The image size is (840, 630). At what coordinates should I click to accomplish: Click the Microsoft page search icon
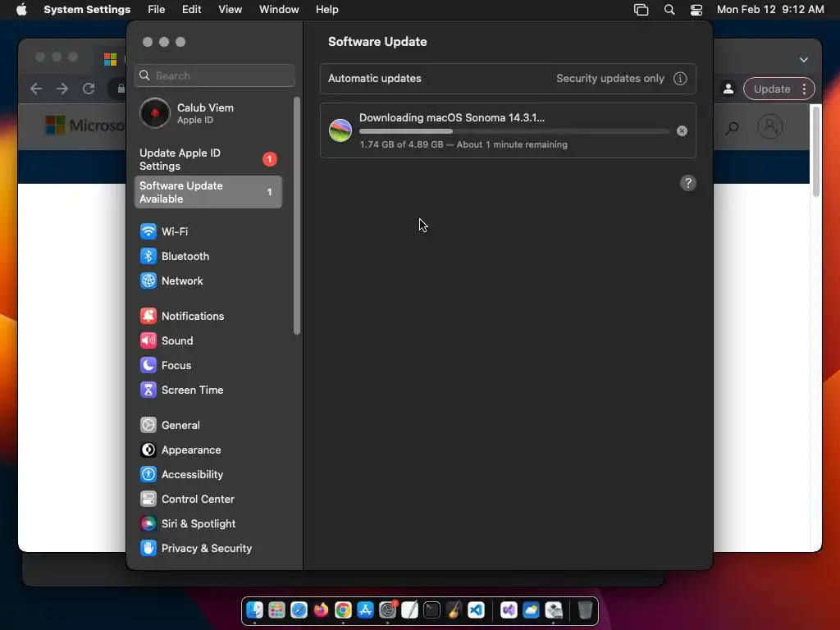[x=732, y=127]
